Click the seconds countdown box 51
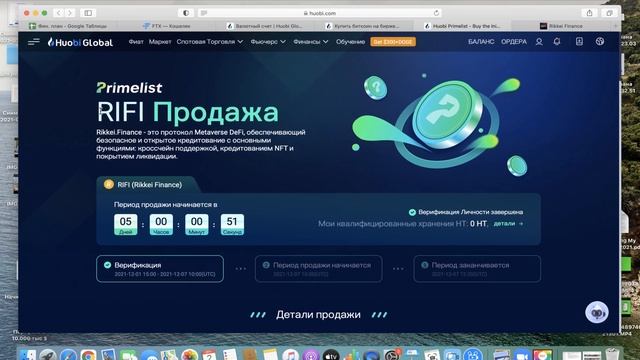The image size is (640, 360). (x=232, y=224)
